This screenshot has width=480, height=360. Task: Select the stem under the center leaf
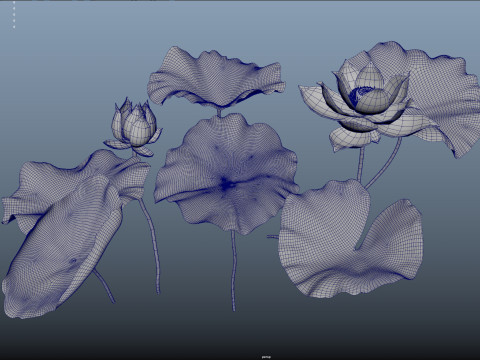(x=234, y=271)
